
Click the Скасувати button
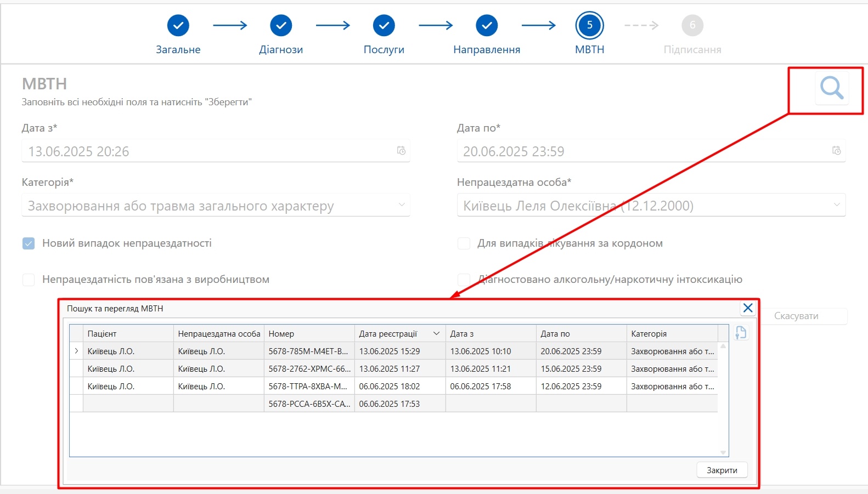(x=796, y=316)
